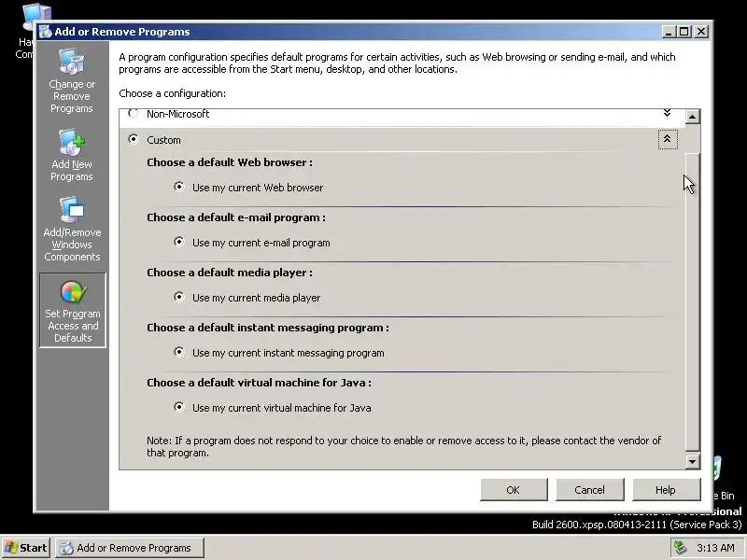
Task: Open the Start menu
Action: tap(26, 548)
